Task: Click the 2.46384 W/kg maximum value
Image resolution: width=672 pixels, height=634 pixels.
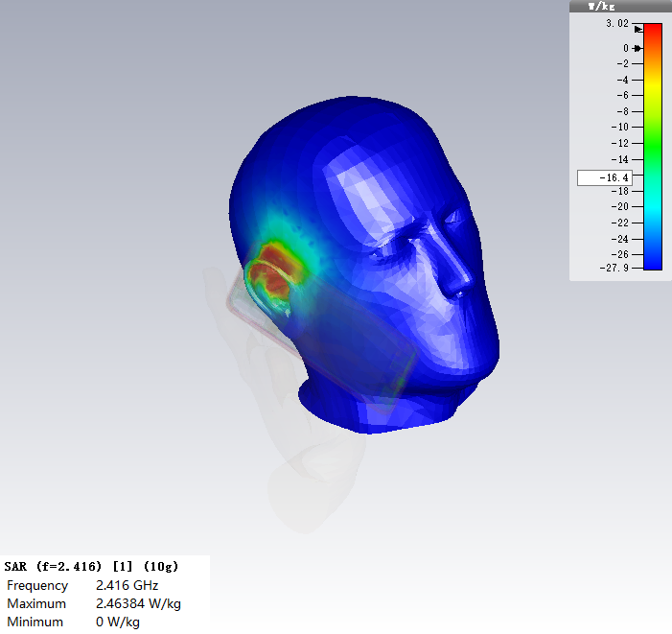Action: tap(138, 604)
